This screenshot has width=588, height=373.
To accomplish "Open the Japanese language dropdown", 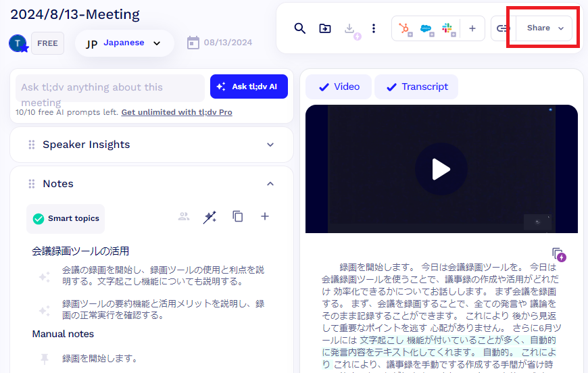I will pos(124,43).
